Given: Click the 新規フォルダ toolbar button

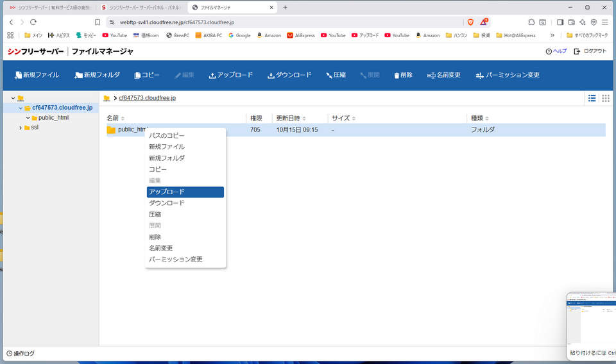Looking at the screenshot, I should pyautogui.click(x=97, y=75).
